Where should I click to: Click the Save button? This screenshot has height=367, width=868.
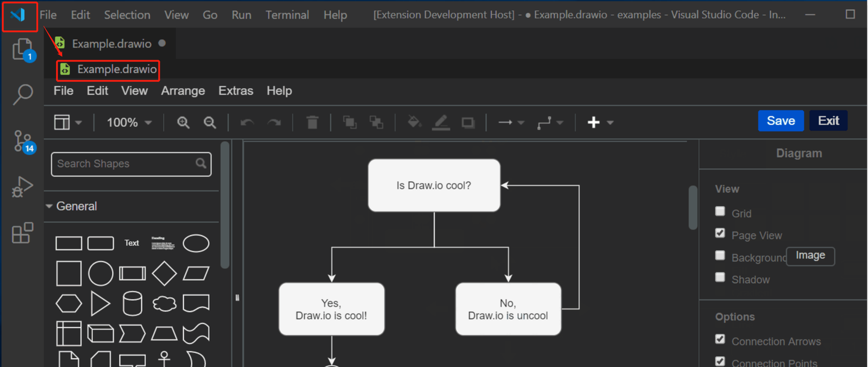click(x=781, y=121)
